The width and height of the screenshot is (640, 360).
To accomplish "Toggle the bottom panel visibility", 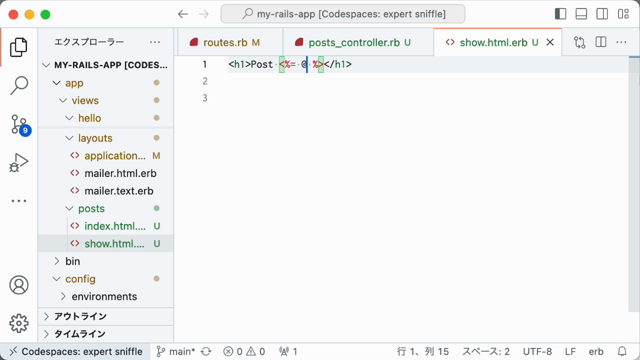I will coord(581,14).
